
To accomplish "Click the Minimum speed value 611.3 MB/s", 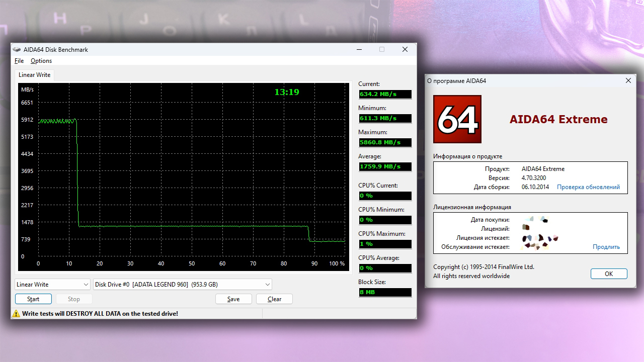I will click(x=385, y=119).
